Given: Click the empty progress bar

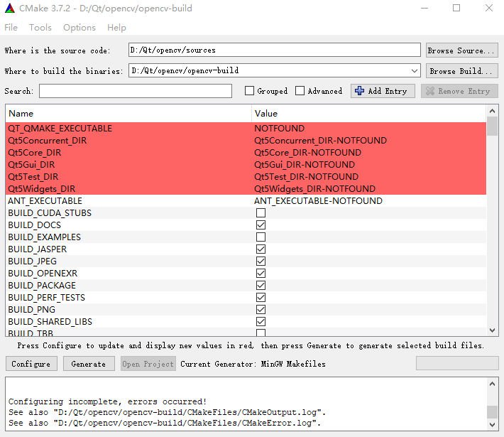Looking at the screenshot, I should coord(457,363).
